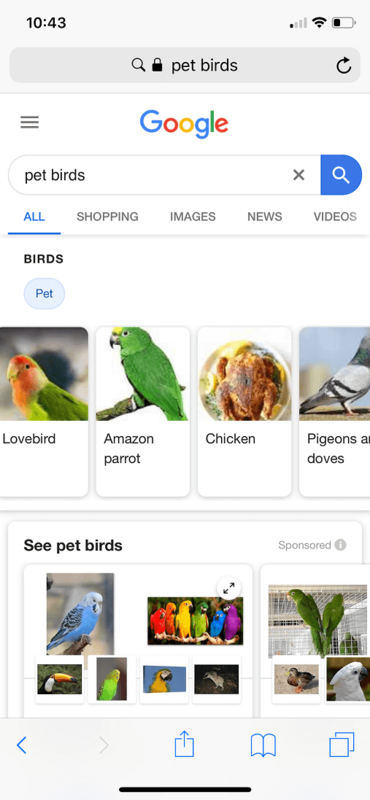
Task: Open the News tab
Action: point(265,216)
